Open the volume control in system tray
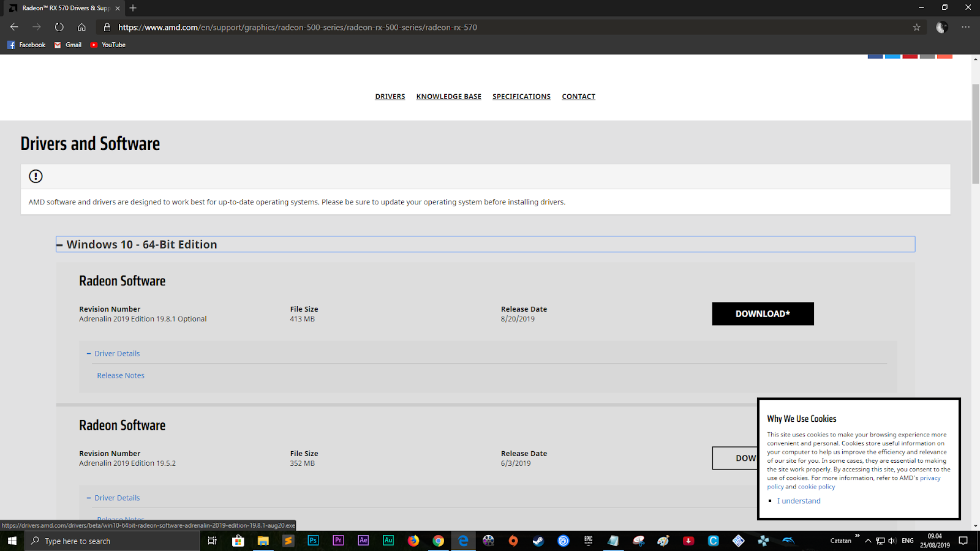980x551 pixels. [x=892, y=541]
